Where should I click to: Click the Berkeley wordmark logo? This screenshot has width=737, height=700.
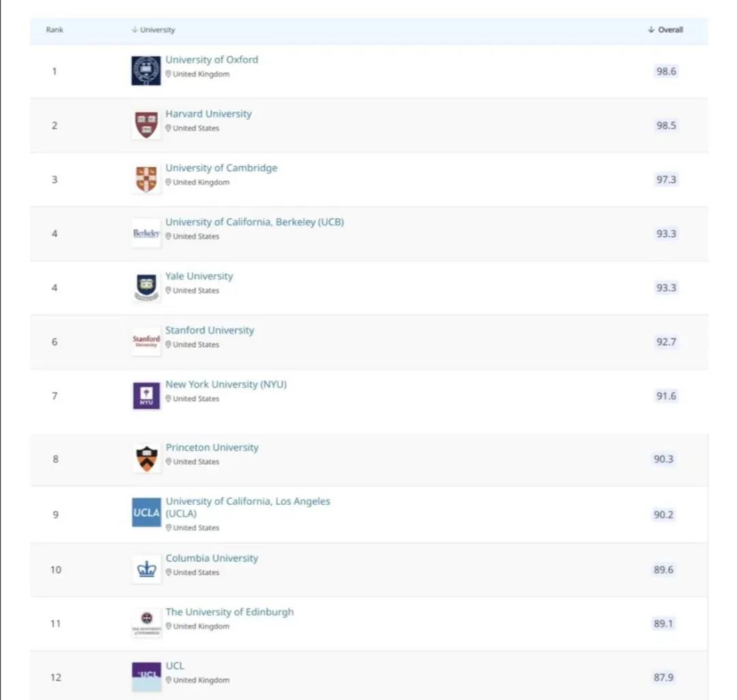click(146, 233)
